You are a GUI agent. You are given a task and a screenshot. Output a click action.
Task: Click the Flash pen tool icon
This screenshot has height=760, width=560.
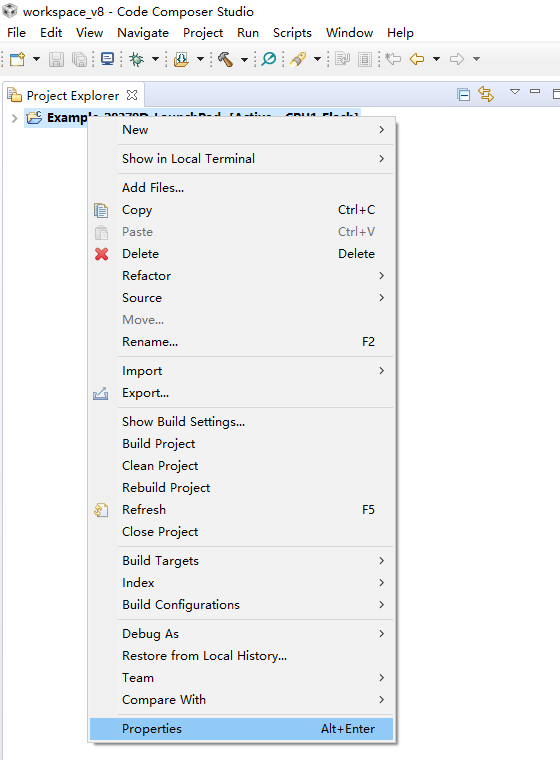coord(298,59)
